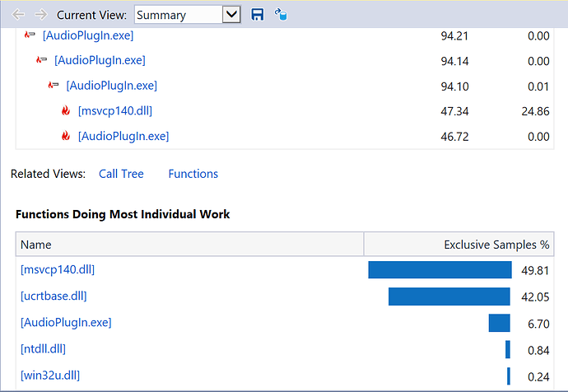Click the export report data icon
Screen dimensions: 568x392
tap(281, 15)
